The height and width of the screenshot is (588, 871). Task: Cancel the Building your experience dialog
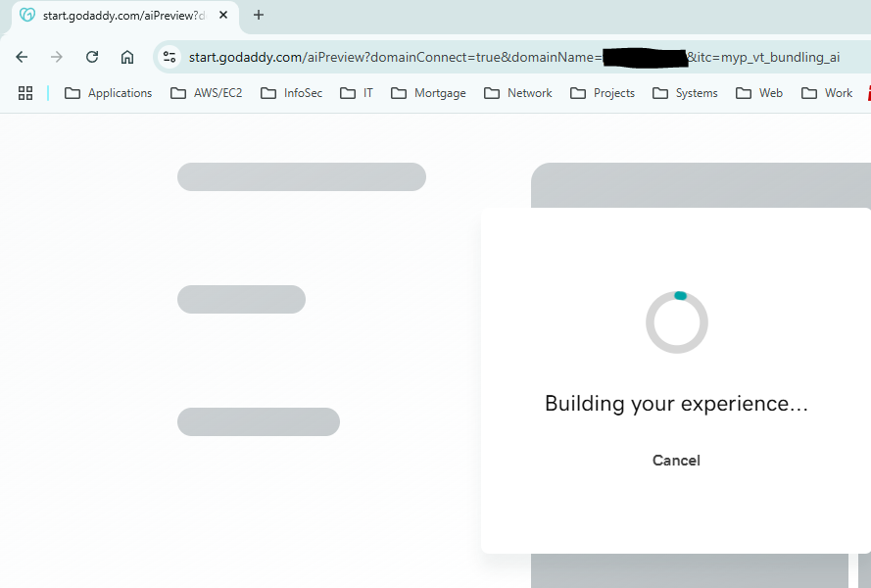tap(676, 461)
